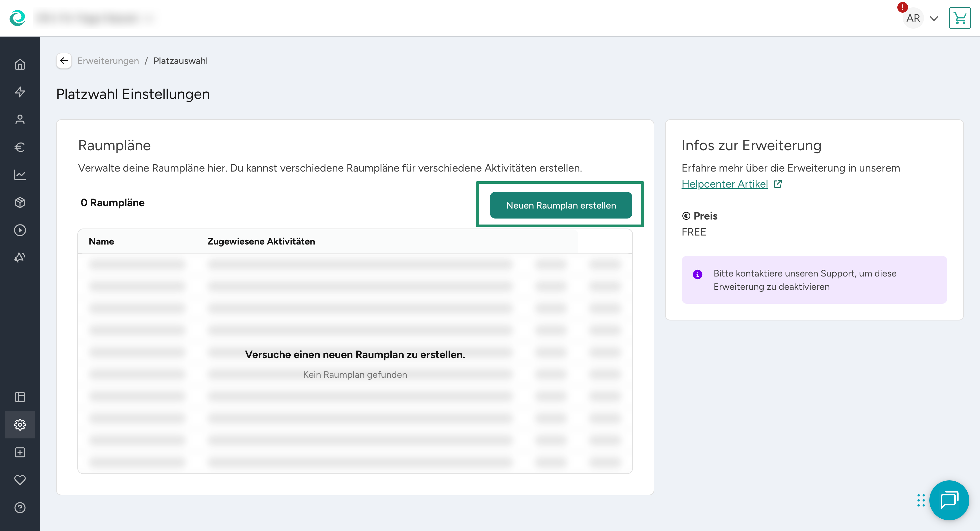The height and width of the screenshot is (531, 980).
Task: Click the lightning bolt sidebar icon
Action: point(20,92)
